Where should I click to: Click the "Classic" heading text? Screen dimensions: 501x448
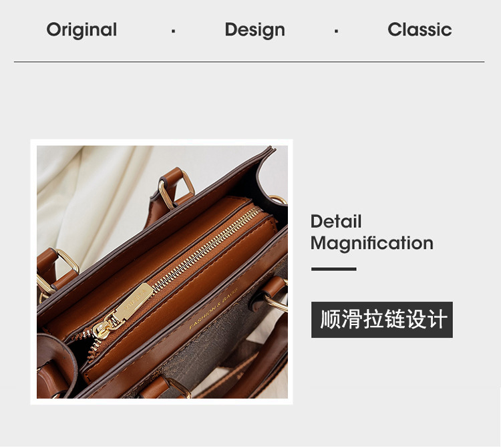[x=420, y=29]
